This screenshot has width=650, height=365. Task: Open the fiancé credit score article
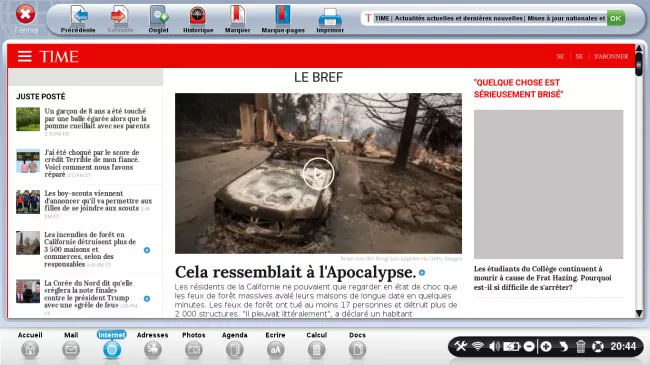click(92, 163)
